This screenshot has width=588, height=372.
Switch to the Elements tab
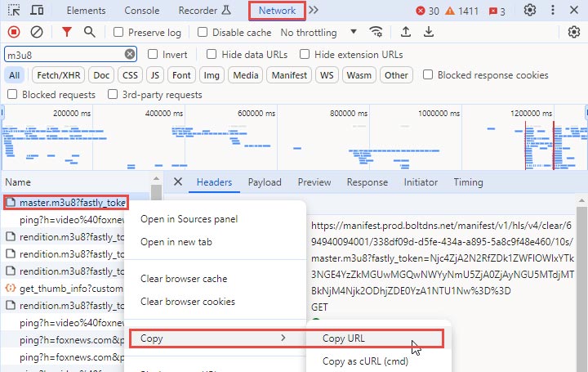[x=86, y=11]
